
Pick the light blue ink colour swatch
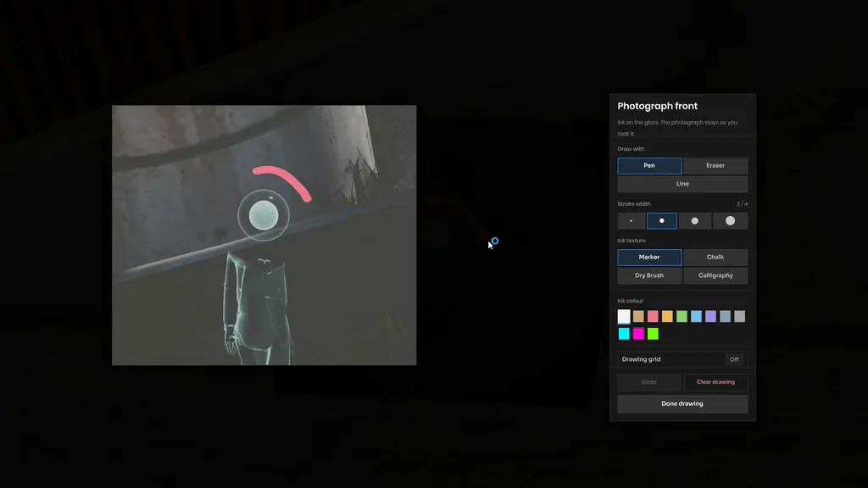coord(696,317)
